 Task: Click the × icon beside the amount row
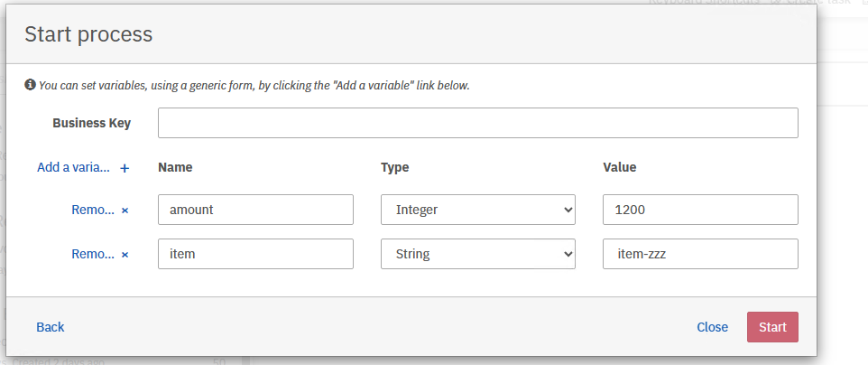(x=125, y=210)
